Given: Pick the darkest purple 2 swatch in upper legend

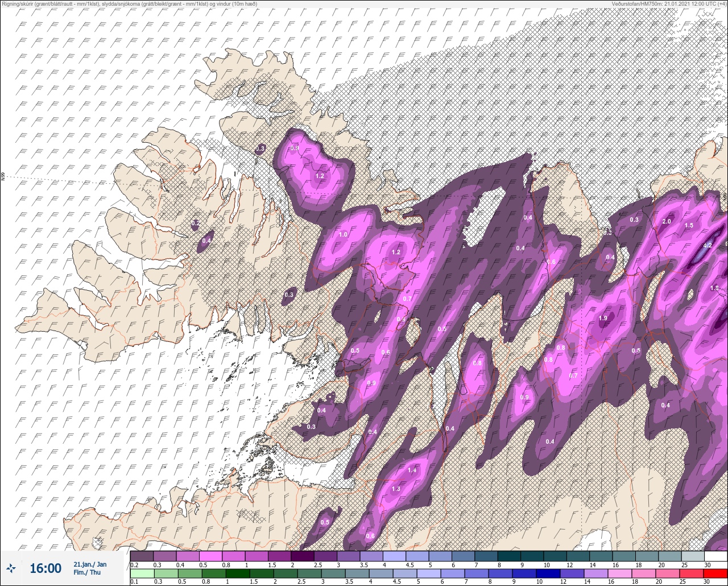Looking at the screenshot, I should click(x=302, y=555).
